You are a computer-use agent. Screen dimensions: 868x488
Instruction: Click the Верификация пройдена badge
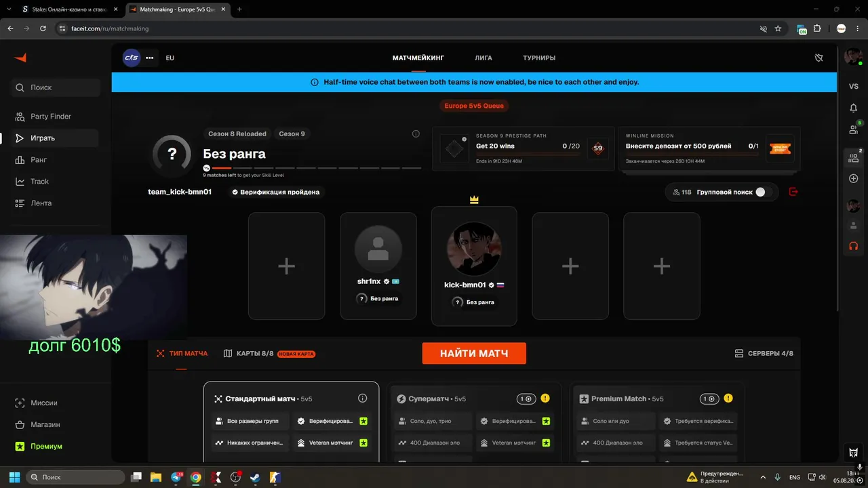pyautogui.click(x=275, y=192)
